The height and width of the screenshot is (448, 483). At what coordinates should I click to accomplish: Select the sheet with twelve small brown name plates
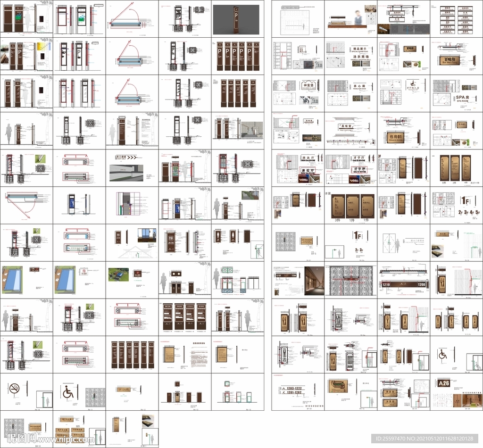(x=457, y=19)
